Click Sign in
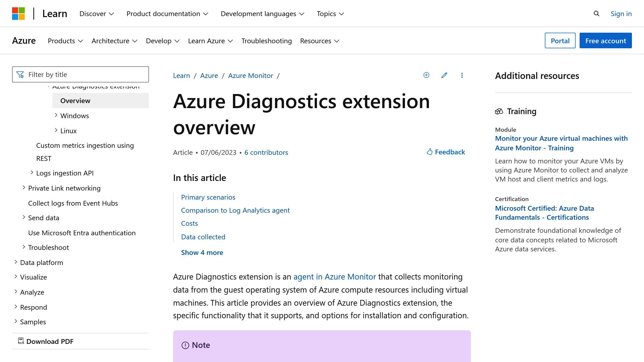644x362 pixels. coord(621,14)
